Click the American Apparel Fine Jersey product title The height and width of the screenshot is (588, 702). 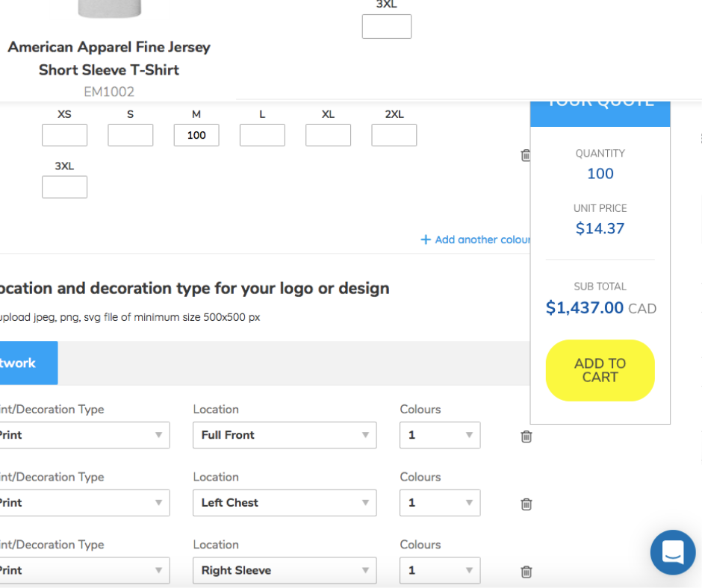[109, 58]
